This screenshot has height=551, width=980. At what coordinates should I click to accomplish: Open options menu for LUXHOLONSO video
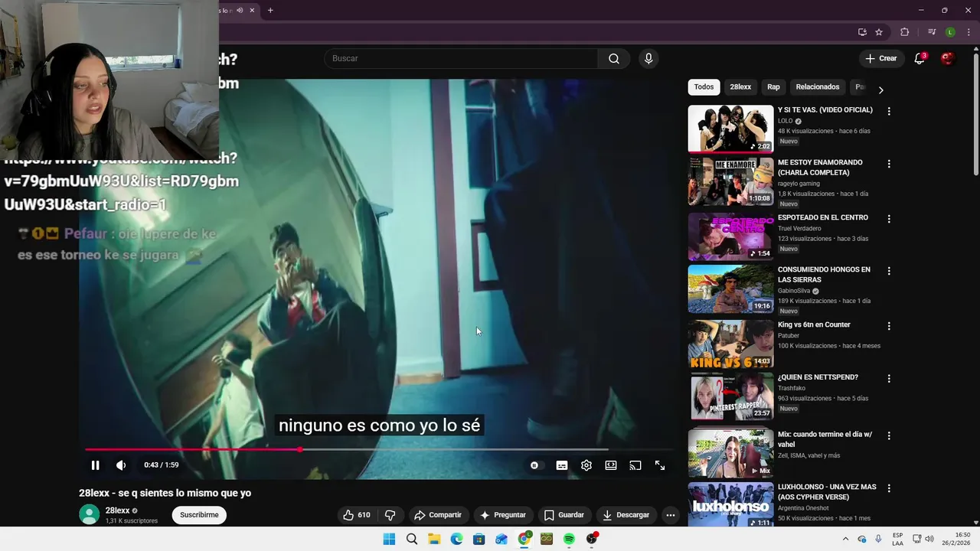[x=889, y=488]
